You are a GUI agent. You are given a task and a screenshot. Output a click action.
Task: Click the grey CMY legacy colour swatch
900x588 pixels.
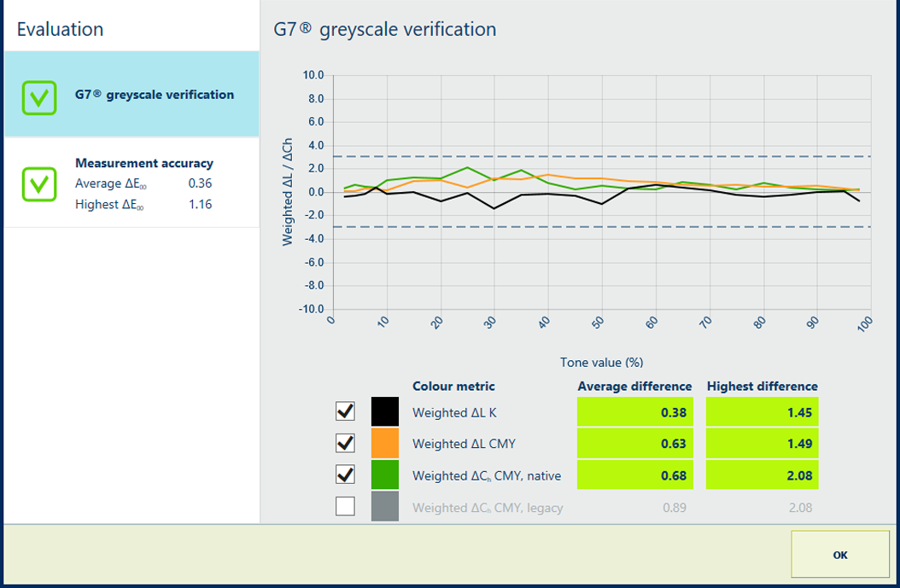384,507
